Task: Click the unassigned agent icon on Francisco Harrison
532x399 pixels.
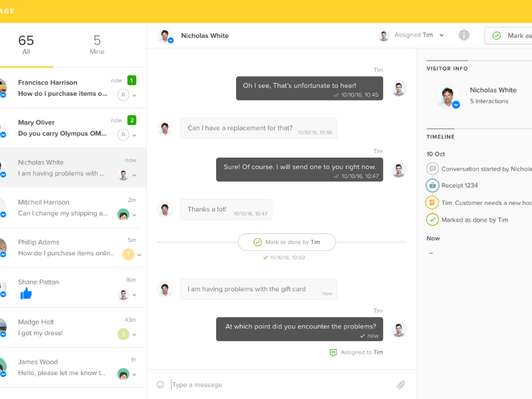Action: (123, 95)
